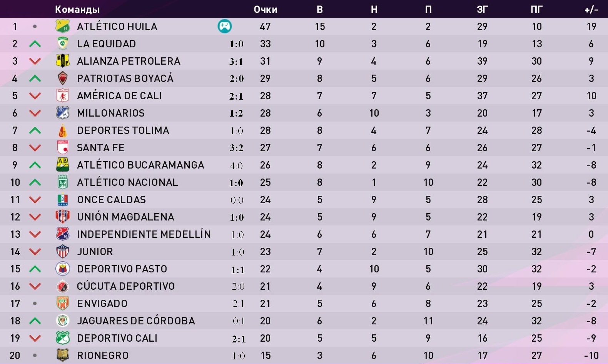Click the Rionegro club logo

point(63,355)
